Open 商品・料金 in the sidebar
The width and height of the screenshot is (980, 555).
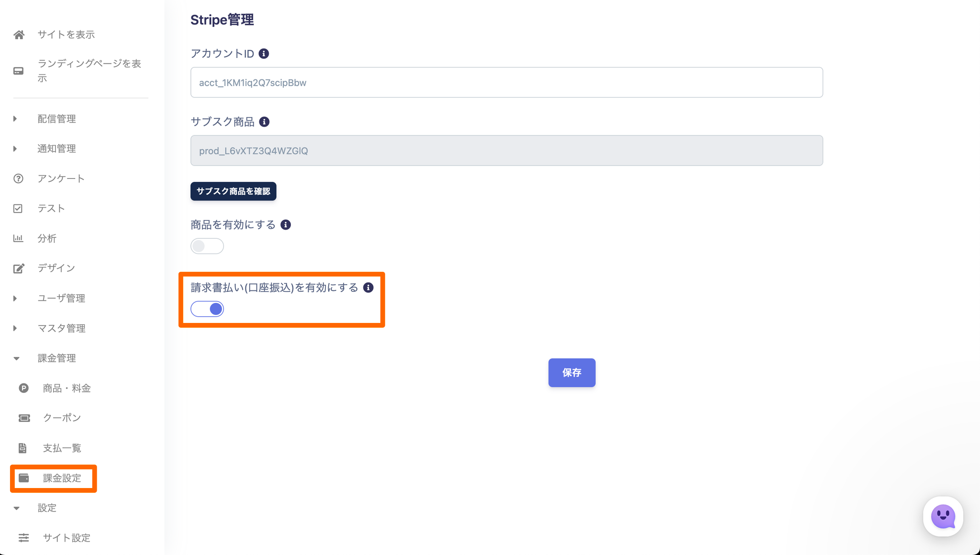coord(67,388)
